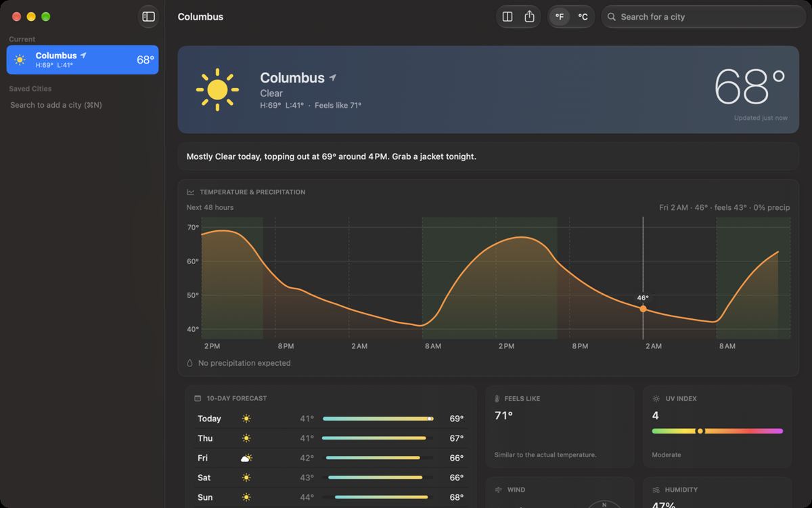Click the wind icon beside Wind heading
The width and height of the screenshot is (812, 508).
point(499,490)
